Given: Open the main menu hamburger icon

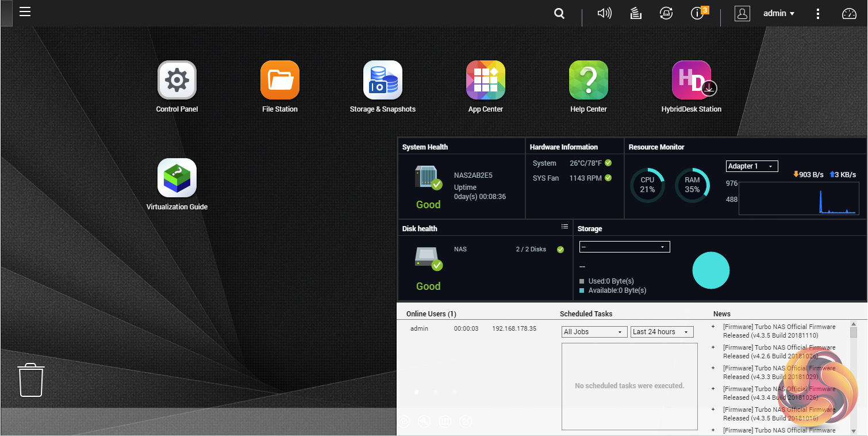Looking at the screenshot, I should tap(25, 12).
